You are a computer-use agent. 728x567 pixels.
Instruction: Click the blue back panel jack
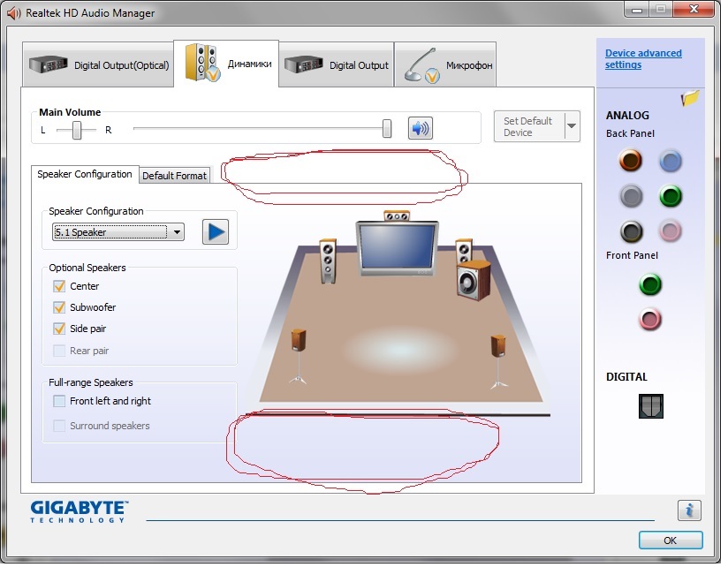coord(670,161)
